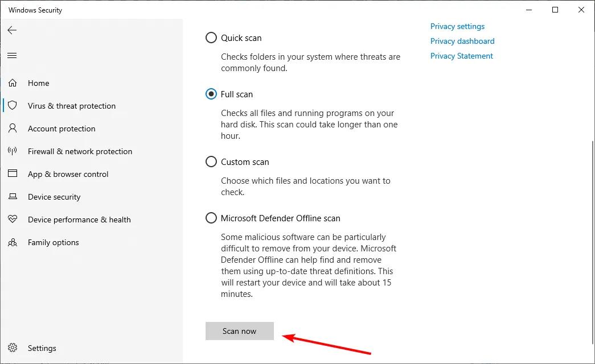Close the Windows Security window

coord(581,10)
